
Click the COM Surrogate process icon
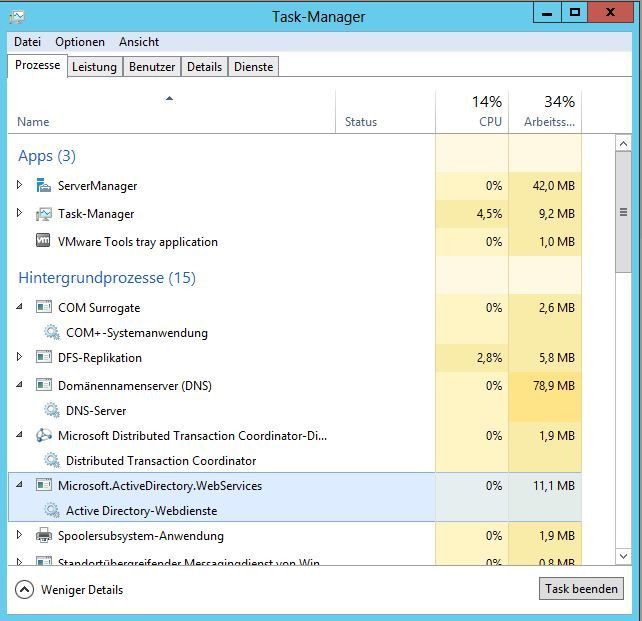pos(44,307)
